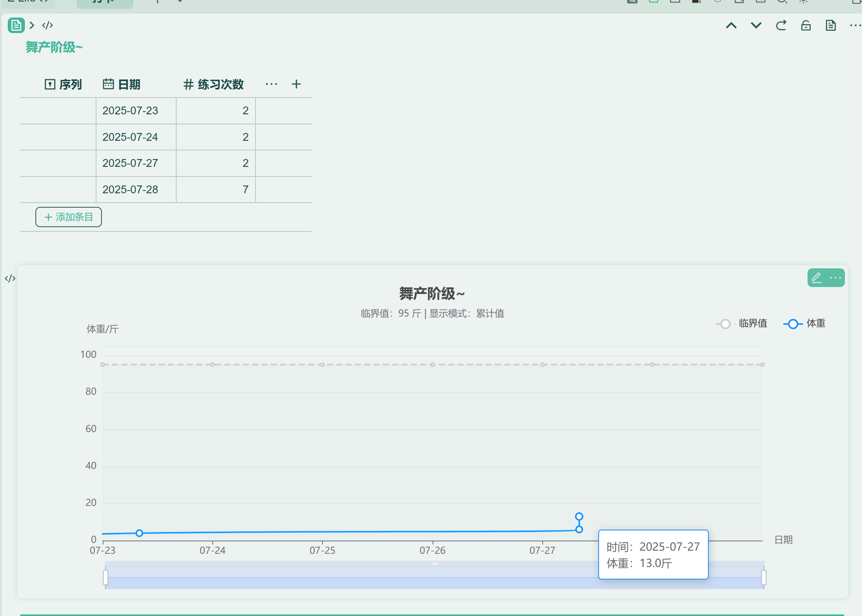Open table column more options ellipsis

tap(271, 84)
